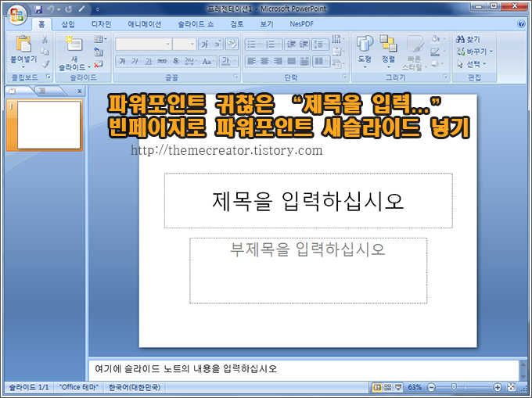Image resolution: width=532 pixels, height=398 pixels.
Task: Select slide 1 thumbnail
Action: tap(44, 125)
